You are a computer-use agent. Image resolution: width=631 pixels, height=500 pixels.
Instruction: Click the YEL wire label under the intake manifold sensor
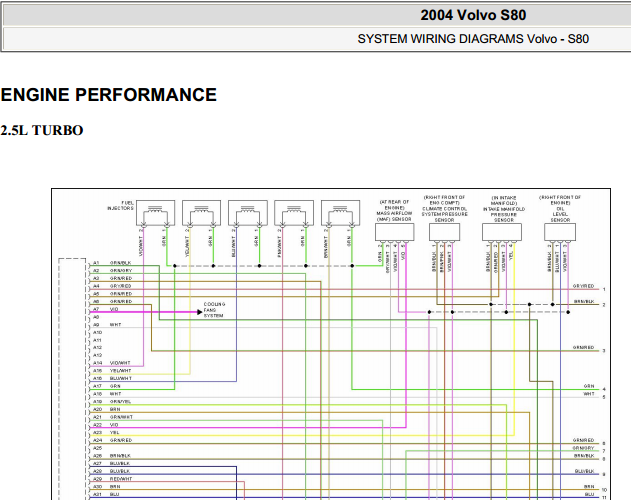point(511,256)
